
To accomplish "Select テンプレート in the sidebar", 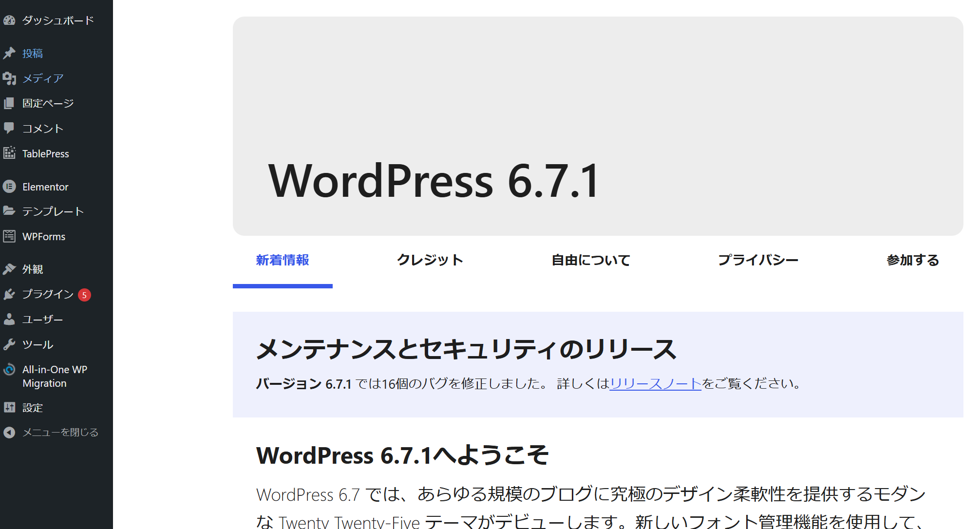I will click(53, 211).
